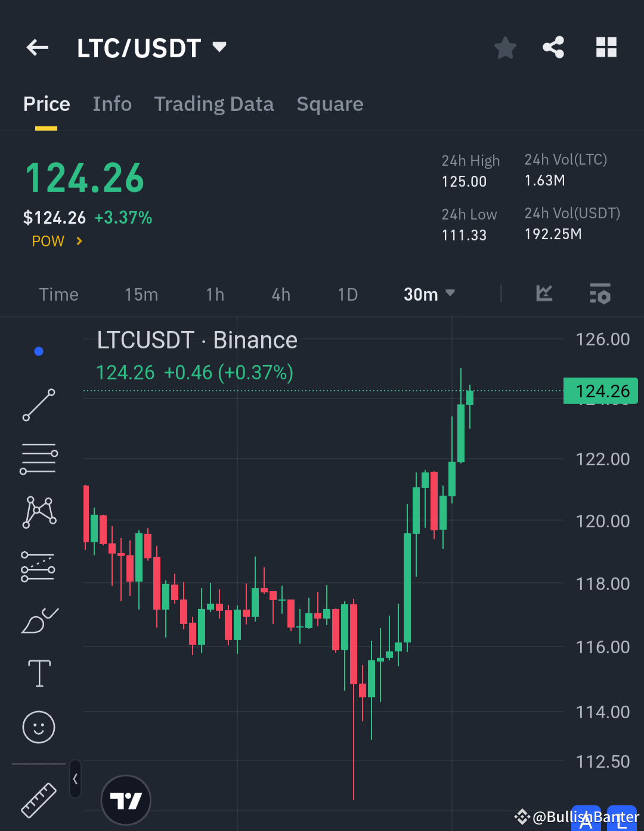Select the emoji sticker tool
The image size is (644, 831).
[39, 727]
